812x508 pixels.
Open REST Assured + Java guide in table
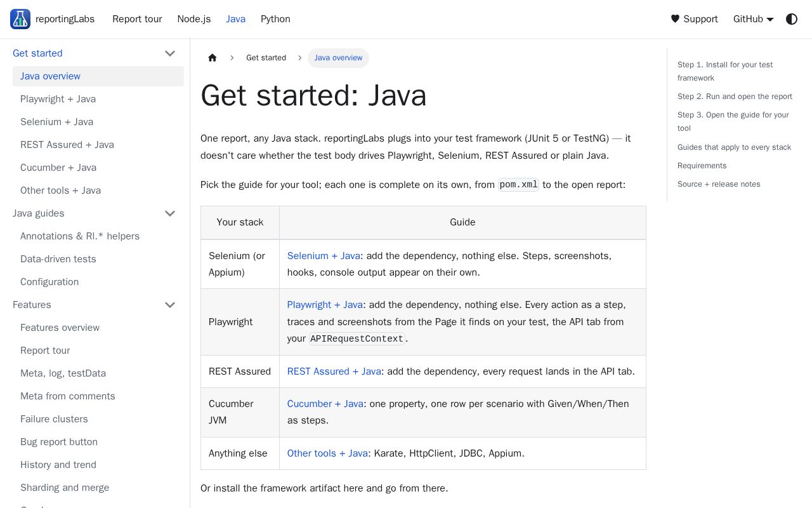point(334,371)
